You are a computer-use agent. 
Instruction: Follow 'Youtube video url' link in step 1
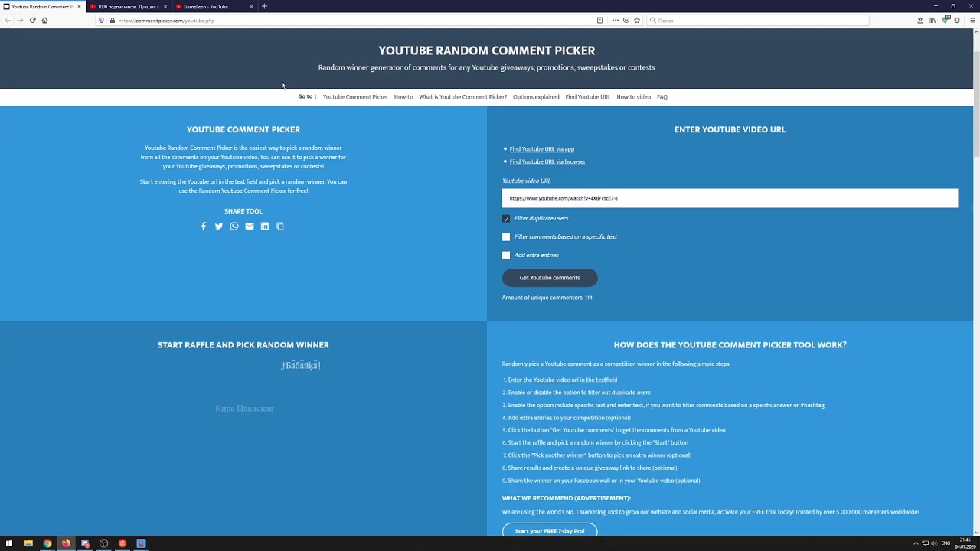(556, 380)
